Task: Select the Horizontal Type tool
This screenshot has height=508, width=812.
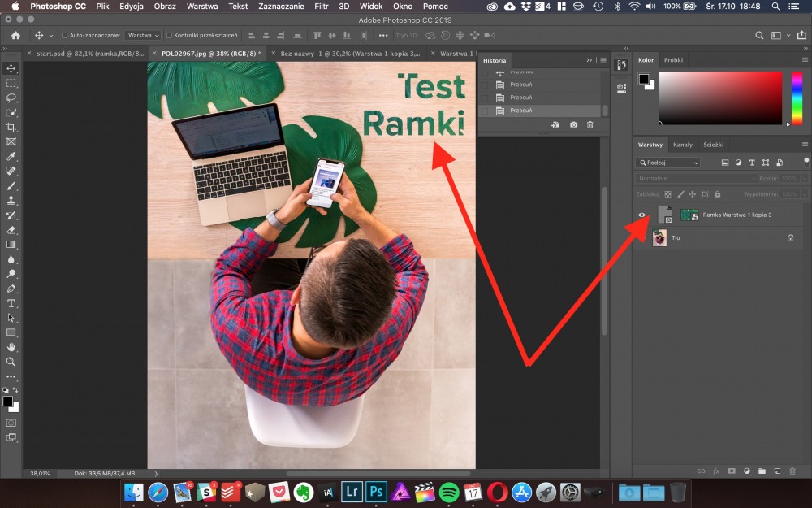Action: point(11,303)
